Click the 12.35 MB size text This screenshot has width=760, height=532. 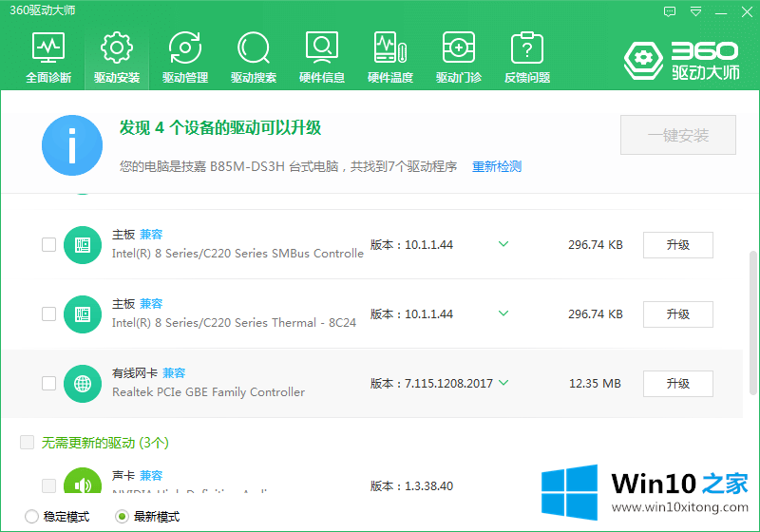(595, 384)
